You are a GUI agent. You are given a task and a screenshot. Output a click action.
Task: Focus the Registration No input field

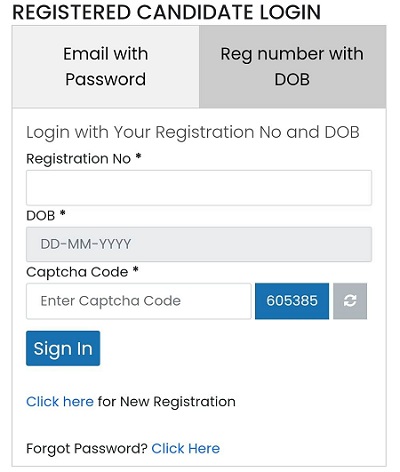click(199, 188)
